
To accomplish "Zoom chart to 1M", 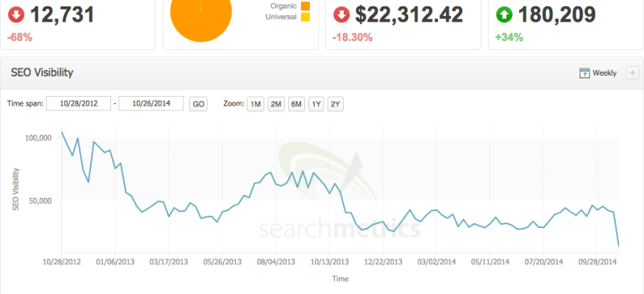I will tap(255, 104).
